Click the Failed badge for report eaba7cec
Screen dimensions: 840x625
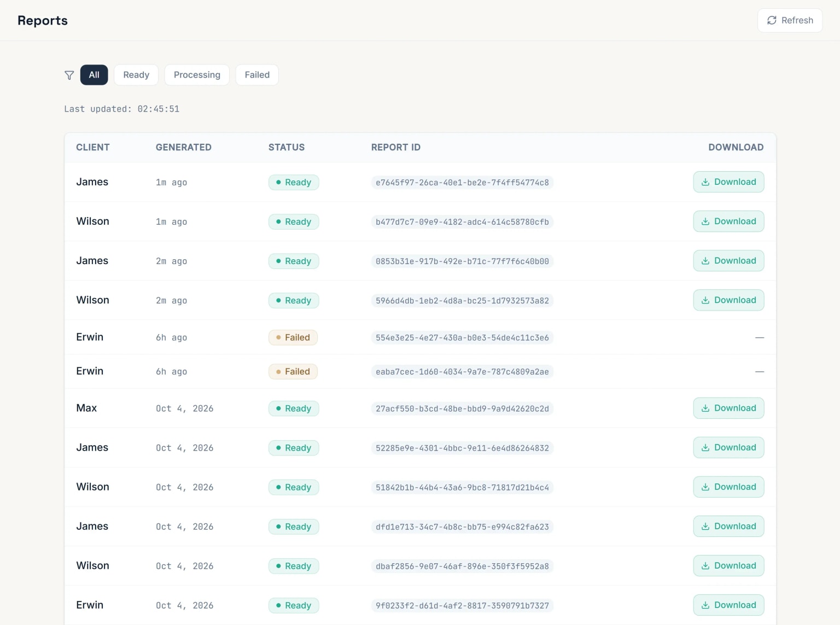tap(293, 372)
